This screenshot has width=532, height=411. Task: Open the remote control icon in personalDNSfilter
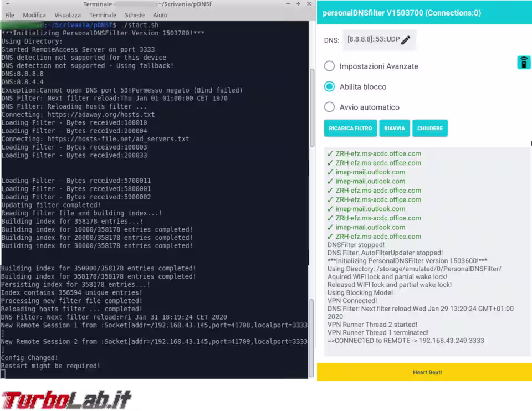[524, 63]
